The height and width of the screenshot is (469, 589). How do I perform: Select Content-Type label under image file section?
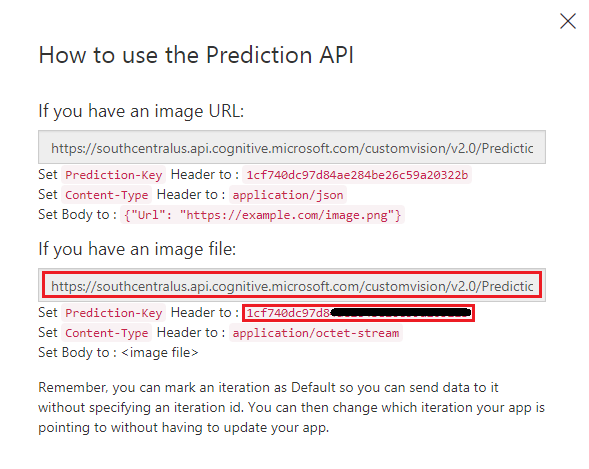(107, 333)
